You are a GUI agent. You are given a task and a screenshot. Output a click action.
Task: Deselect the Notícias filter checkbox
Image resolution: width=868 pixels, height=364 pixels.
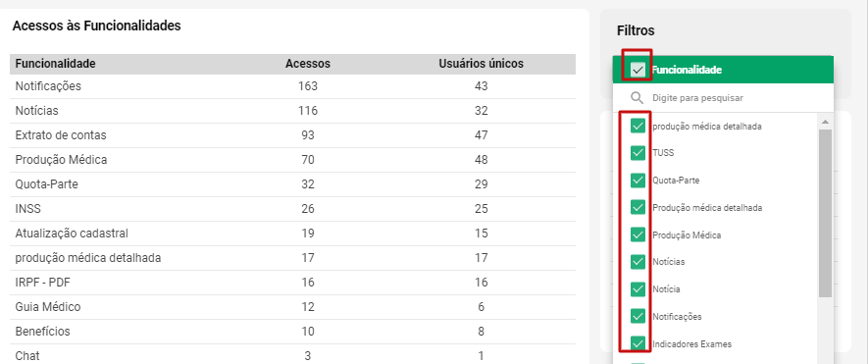(x=638, y=262)
